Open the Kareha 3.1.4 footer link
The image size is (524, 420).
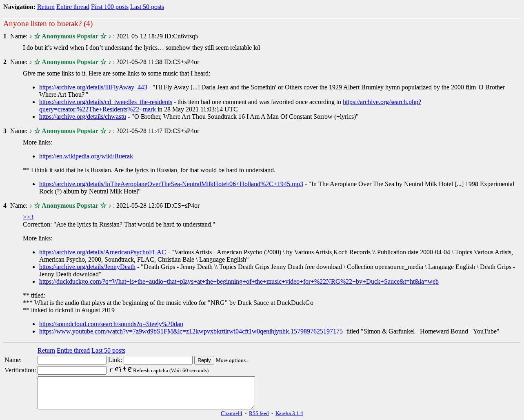[289, 413]
